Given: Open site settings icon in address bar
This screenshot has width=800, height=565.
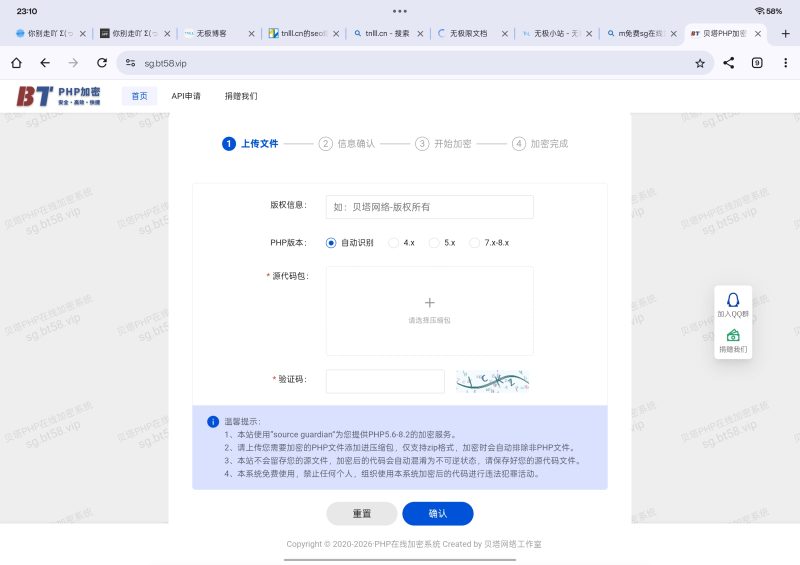Looking at the screenshot, I should (x=131, y=63).
